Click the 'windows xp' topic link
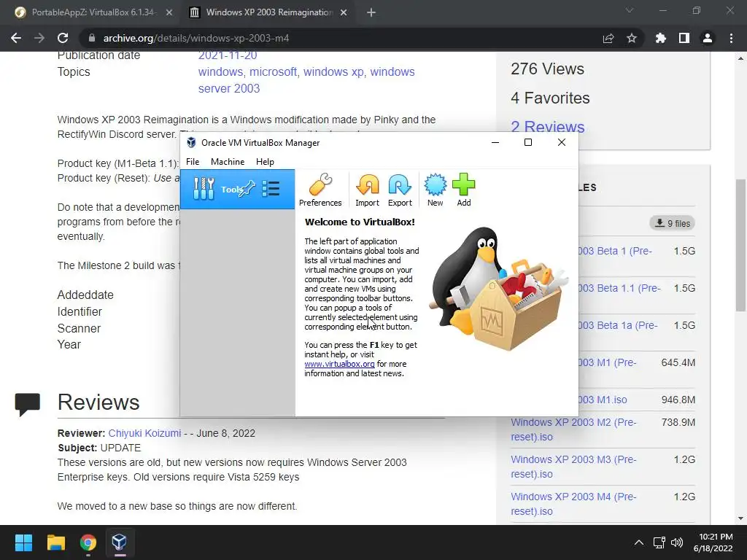 [333, 72]
